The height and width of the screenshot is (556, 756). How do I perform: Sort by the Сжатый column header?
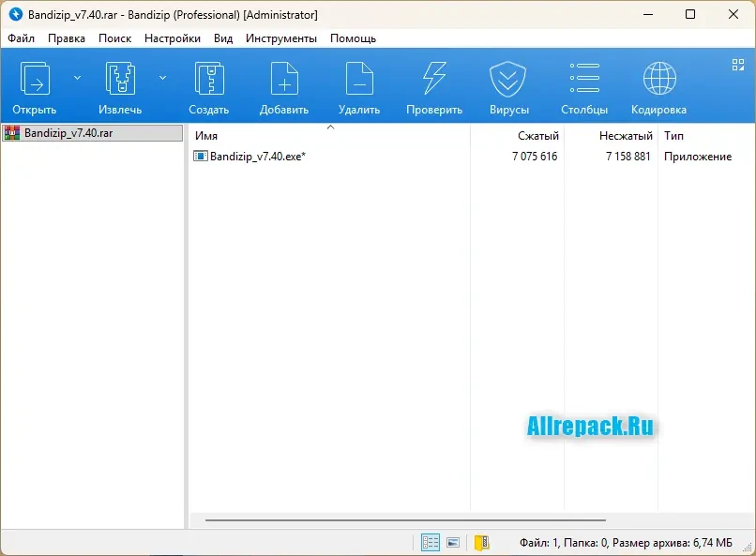pos(518,136)
